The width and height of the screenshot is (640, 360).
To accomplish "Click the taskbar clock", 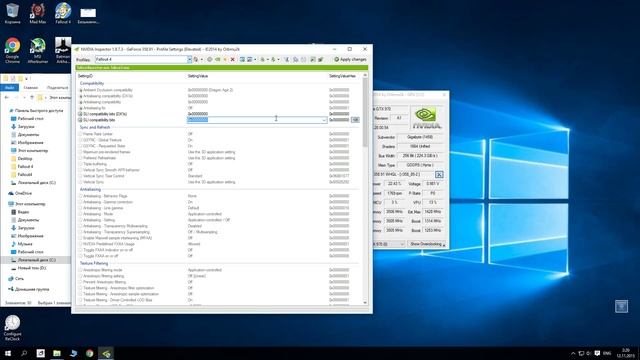I will coord(625,353).
